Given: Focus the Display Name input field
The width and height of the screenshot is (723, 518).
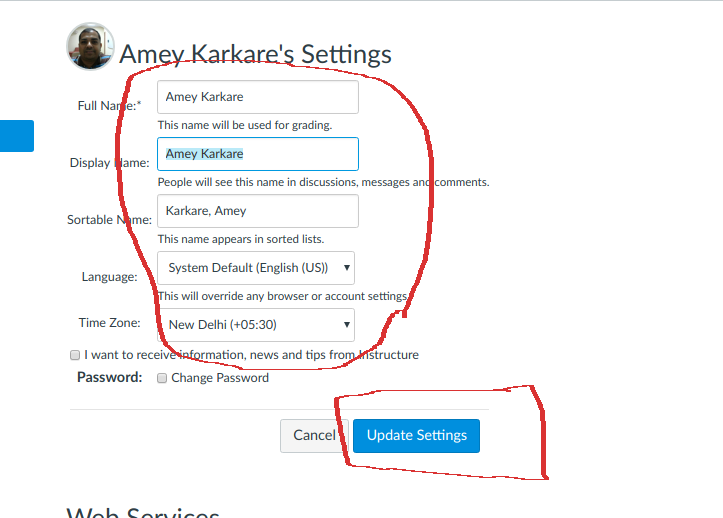Looking at the screenshot, I should (x=258, y=154).
